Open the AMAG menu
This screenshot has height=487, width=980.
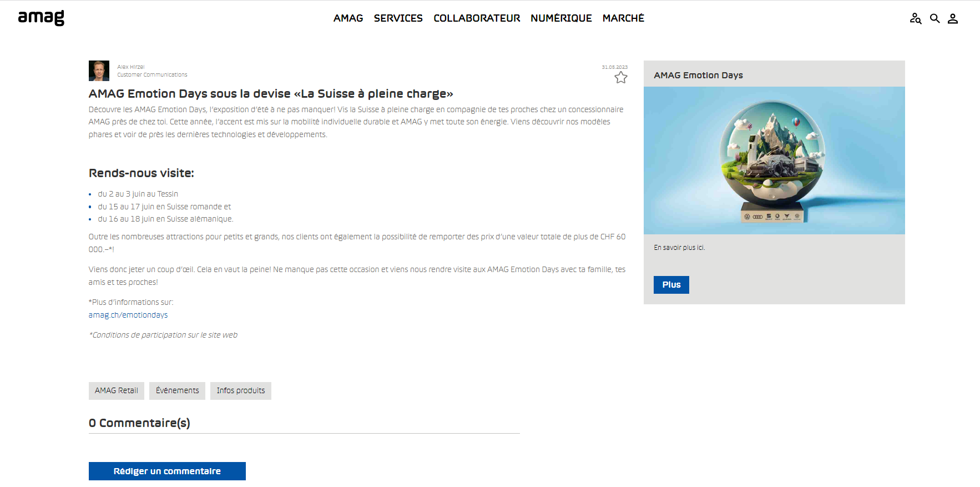(348, 18)
